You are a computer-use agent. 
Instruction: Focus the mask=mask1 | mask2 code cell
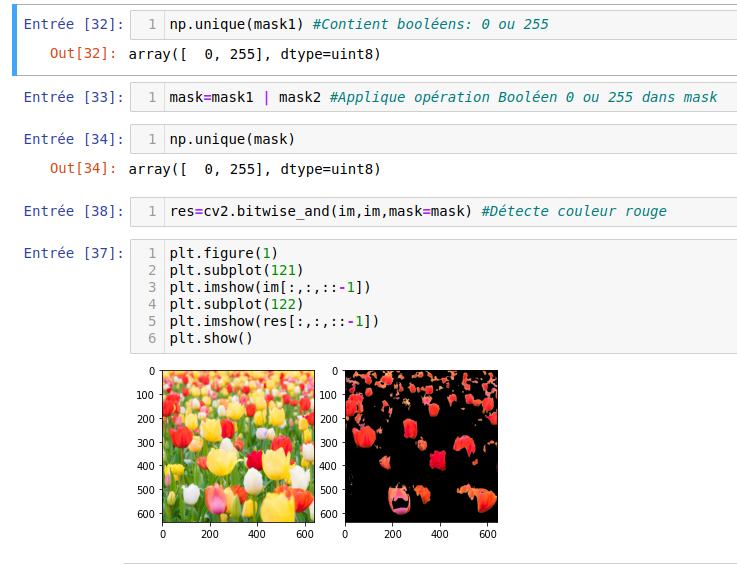coord(442,97)
